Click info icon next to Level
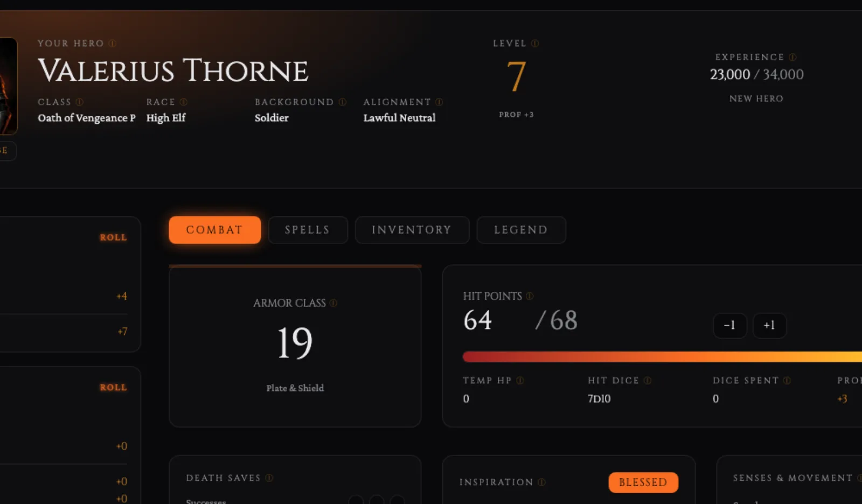The image size is (862, 504). coord(535,44)
